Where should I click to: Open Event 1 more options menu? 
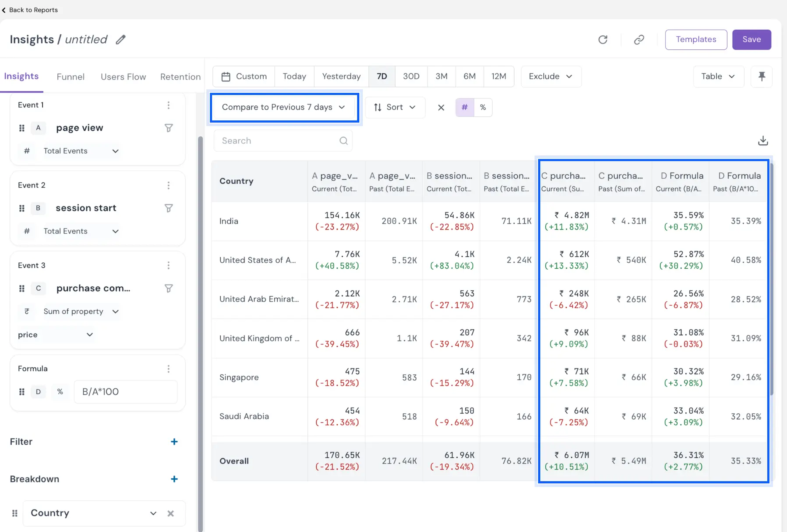(168, 105)
